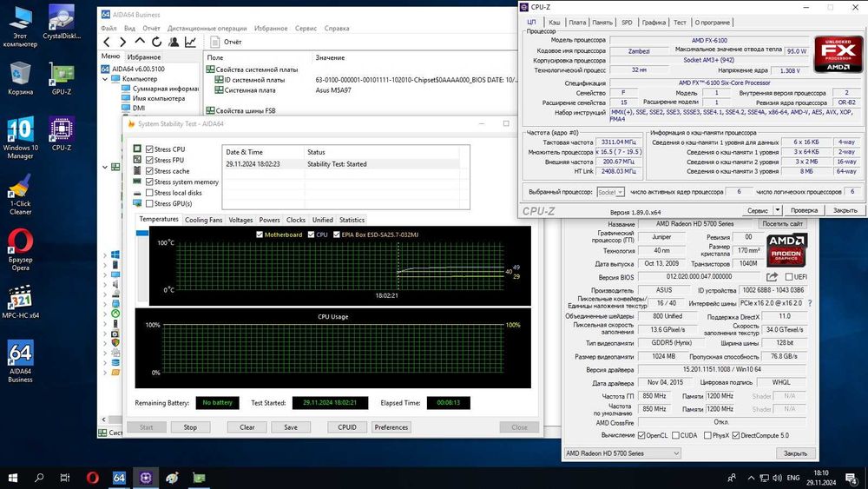
Task: Toggle the Stress FPU checkbox
Action: (x=149, y=160)
